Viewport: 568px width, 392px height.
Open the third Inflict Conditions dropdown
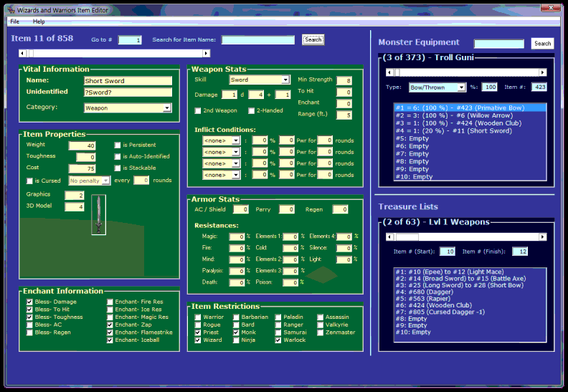point(235,163)
